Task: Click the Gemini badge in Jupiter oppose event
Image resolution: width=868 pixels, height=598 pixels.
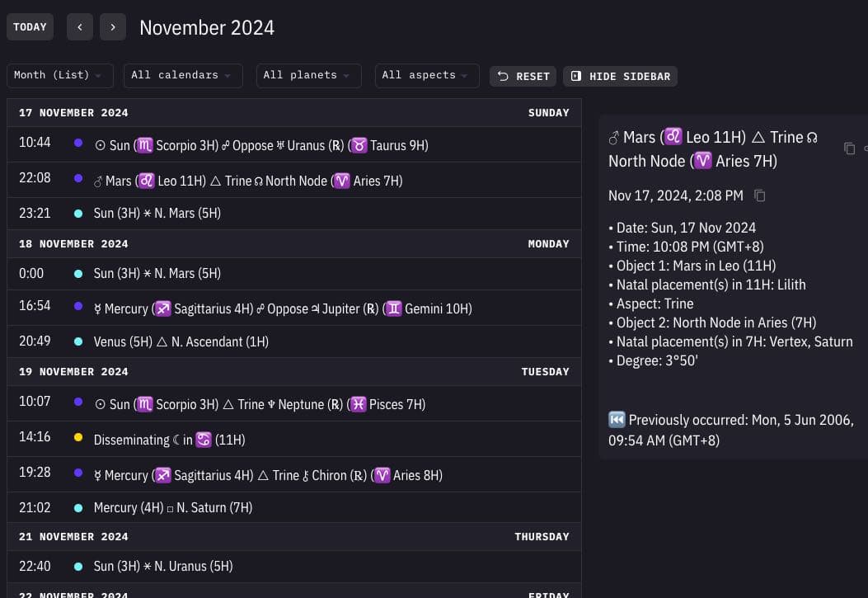Action: (392, 308)
